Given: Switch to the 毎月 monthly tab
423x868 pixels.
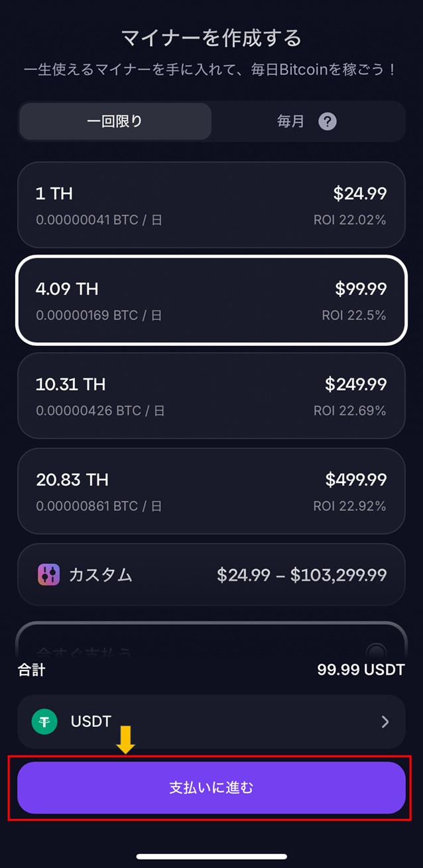Looking at the screenshot, I should coord(290,122).
